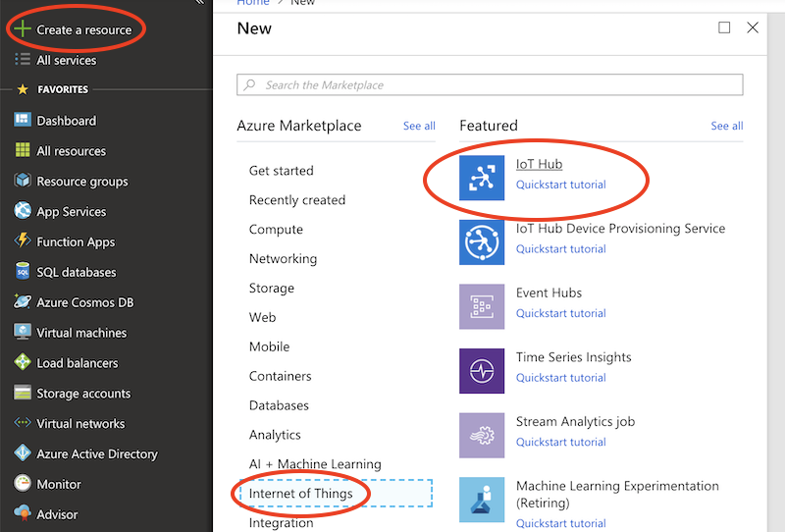Select the Machine Learning Experimentation flask icon

(x=482, y=500)
